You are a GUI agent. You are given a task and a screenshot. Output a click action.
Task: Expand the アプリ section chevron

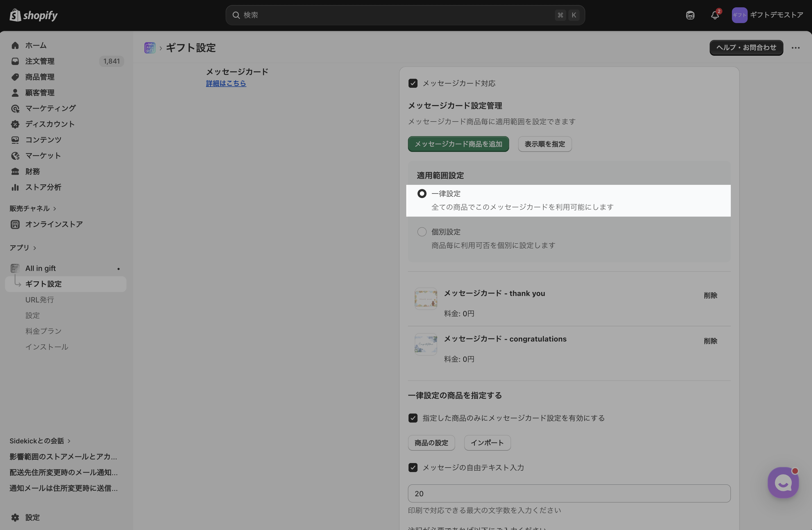tap(35, 248)
